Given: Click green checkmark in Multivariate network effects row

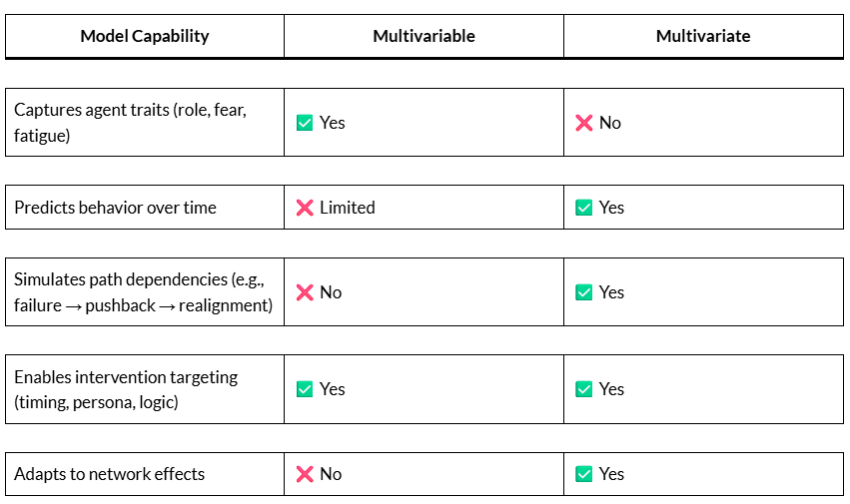Looking at the screenshot, I should coord(584,474).
